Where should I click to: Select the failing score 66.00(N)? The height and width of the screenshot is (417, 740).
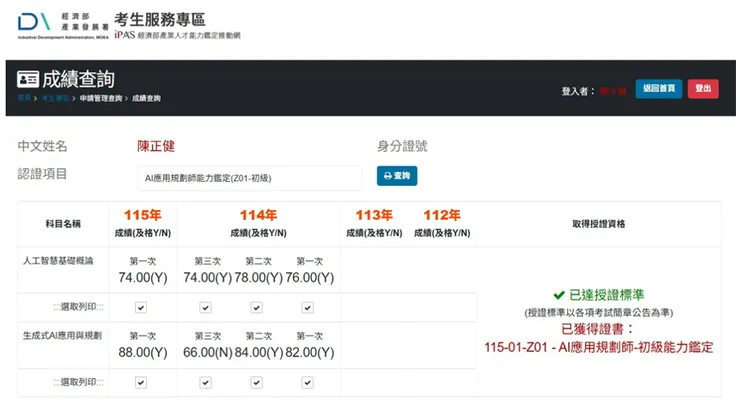[208, 352]
